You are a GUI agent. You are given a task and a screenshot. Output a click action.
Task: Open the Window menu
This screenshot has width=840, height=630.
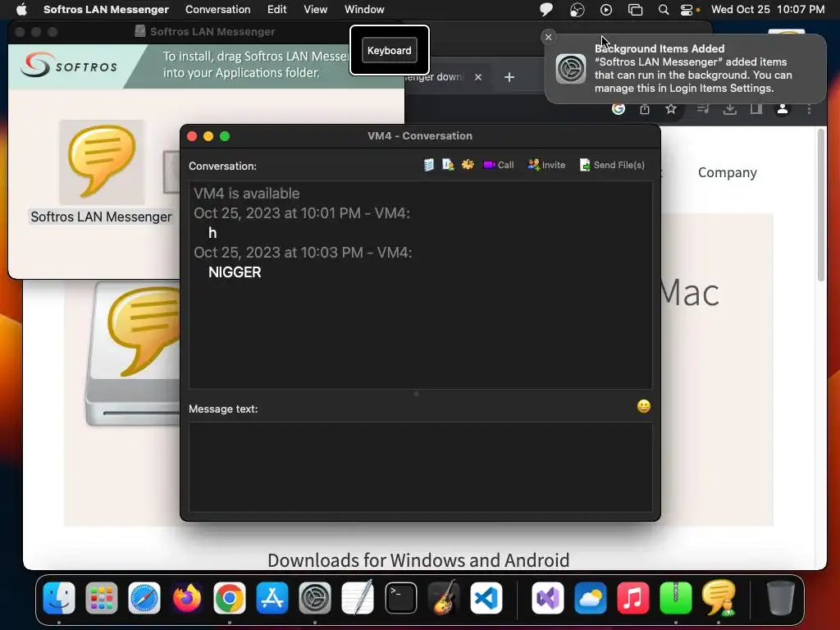[x=364, y=10]
